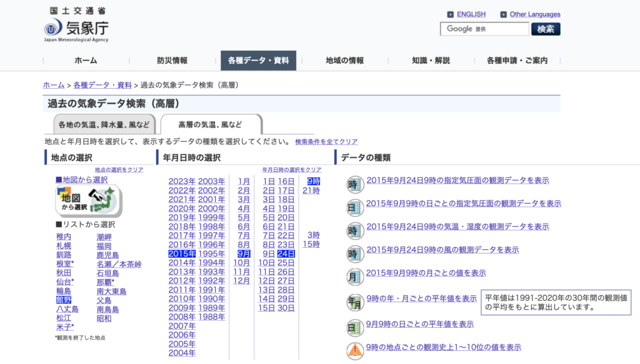This screenshot has height=364, width=640.
Task: Show 2015年9月9時の日ごとの指定気圧面 data
Action: (x=463, y=204)
